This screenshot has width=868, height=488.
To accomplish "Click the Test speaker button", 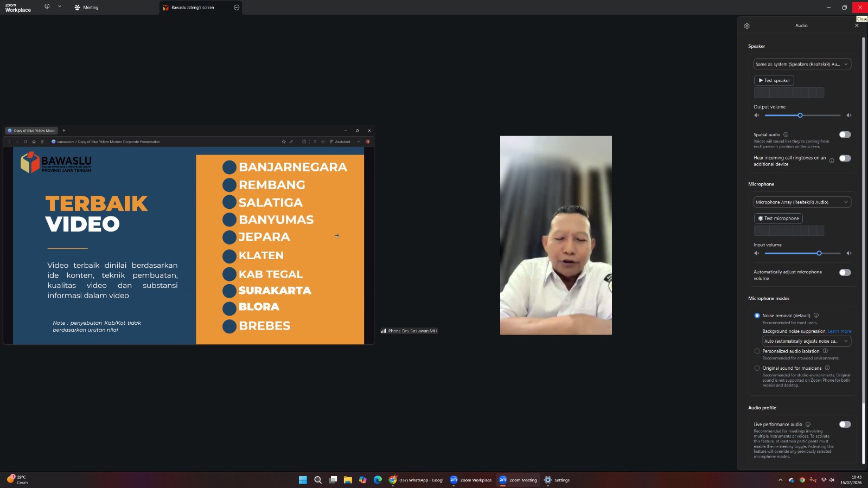I will click(774, 80).
